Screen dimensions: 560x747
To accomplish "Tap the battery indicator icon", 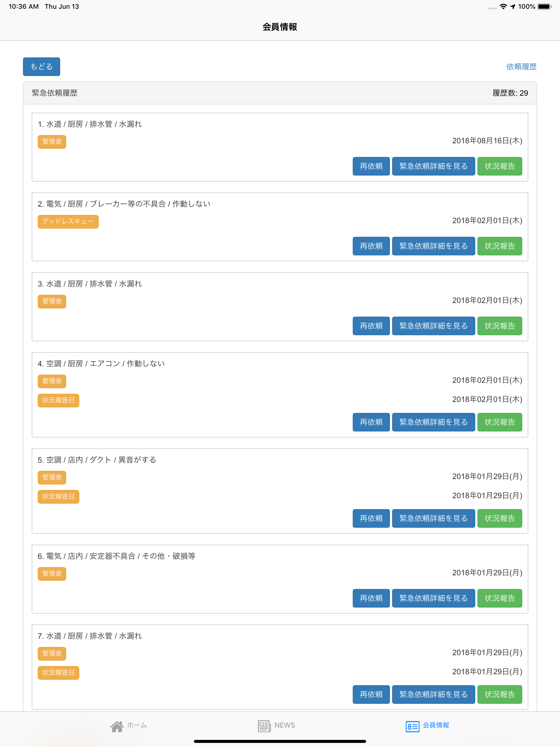I will (544, 6).
